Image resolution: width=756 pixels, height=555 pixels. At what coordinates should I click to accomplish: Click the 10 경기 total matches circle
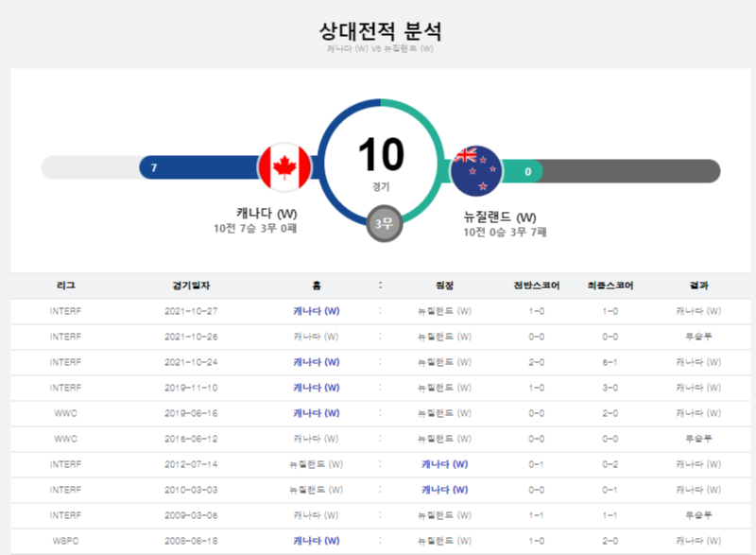381,163
